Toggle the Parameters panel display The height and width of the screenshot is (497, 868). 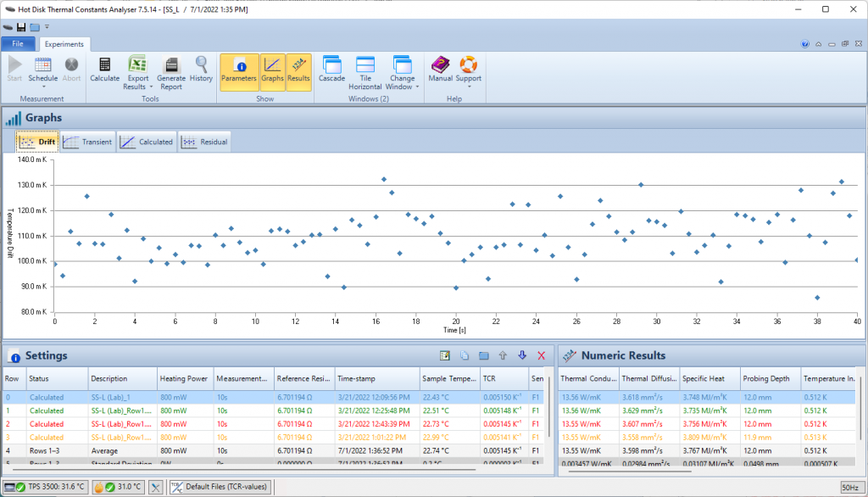[239, 72]
